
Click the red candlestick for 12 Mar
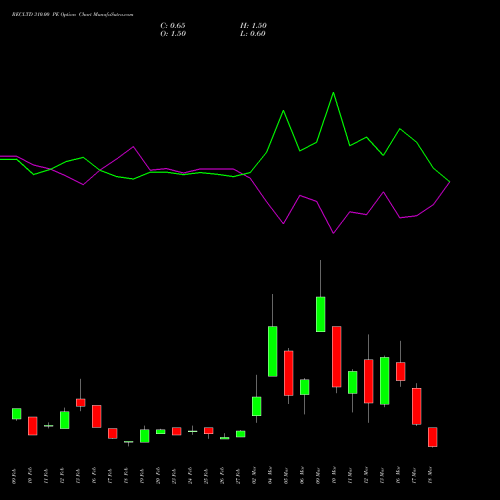click(x=369, y=381)
